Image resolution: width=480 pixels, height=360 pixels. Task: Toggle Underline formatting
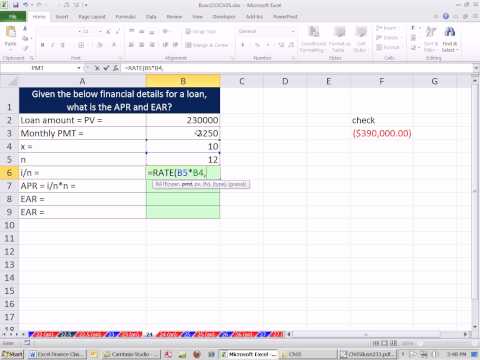[62, 45]
